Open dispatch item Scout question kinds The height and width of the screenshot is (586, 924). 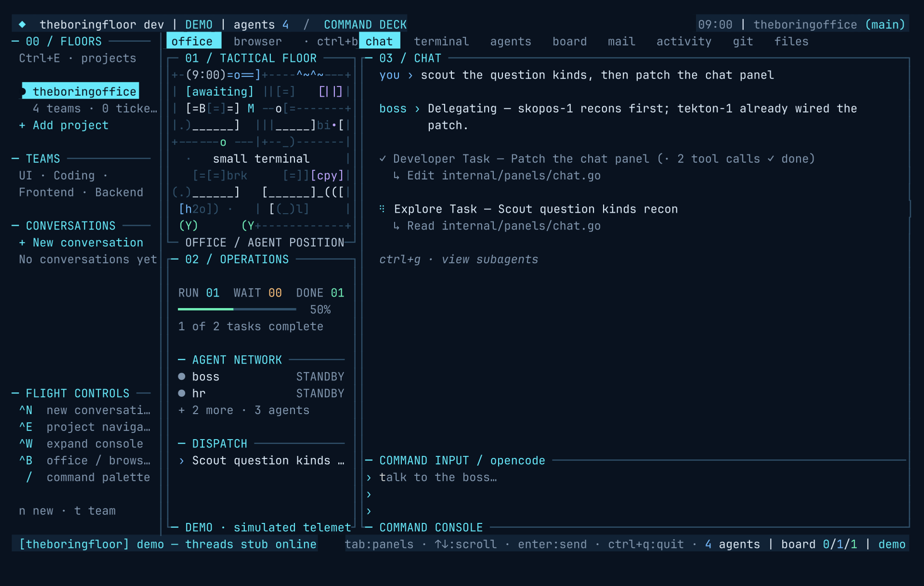tap(261, 461)
